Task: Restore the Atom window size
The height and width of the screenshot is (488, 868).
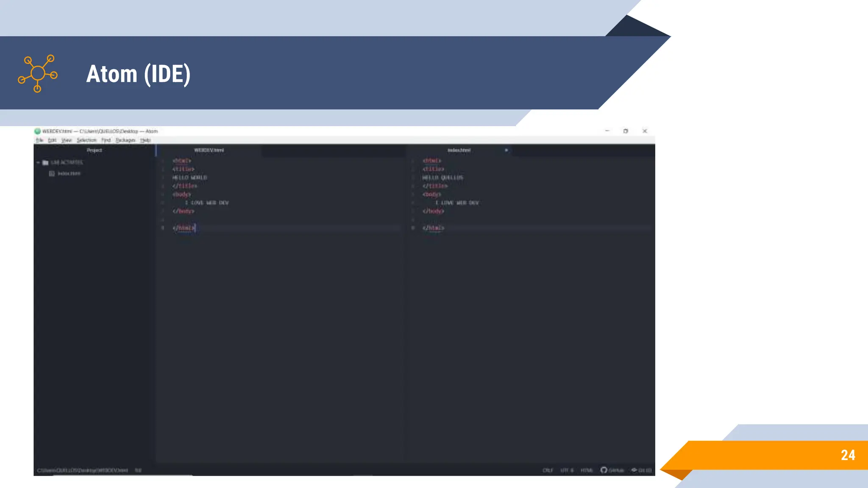Action: pos(626,131)
